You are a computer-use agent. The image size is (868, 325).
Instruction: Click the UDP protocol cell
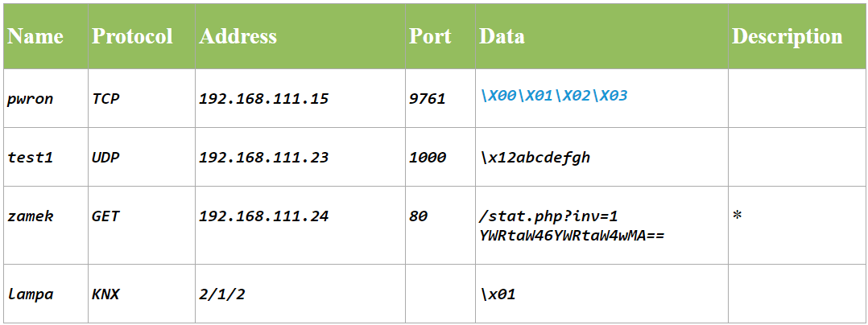tap(105, 158)
